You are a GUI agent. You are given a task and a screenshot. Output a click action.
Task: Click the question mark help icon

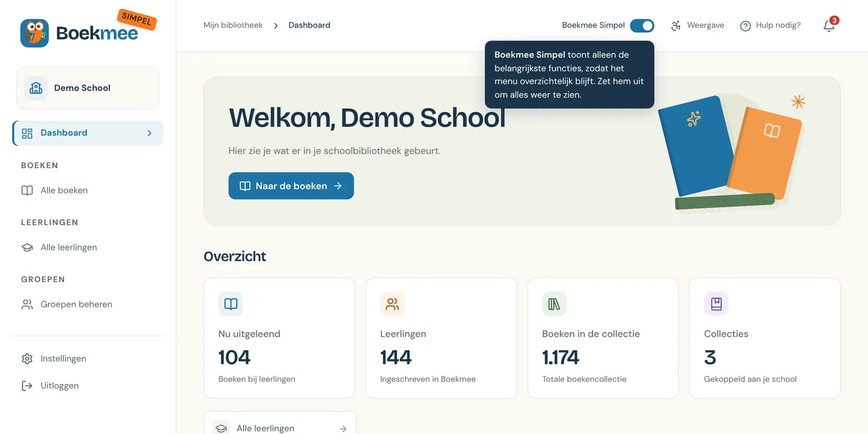click(745, 26)
